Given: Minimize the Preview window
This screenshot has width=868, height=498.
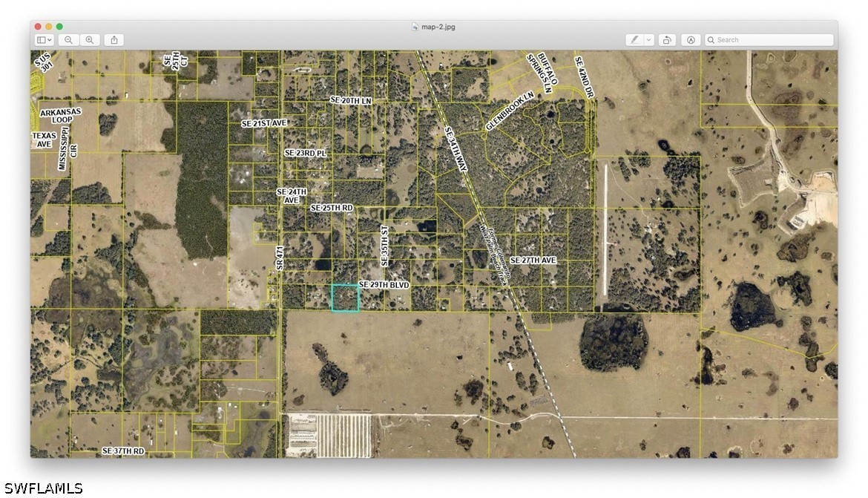Looking at the screenshot, I should point(49,27).
